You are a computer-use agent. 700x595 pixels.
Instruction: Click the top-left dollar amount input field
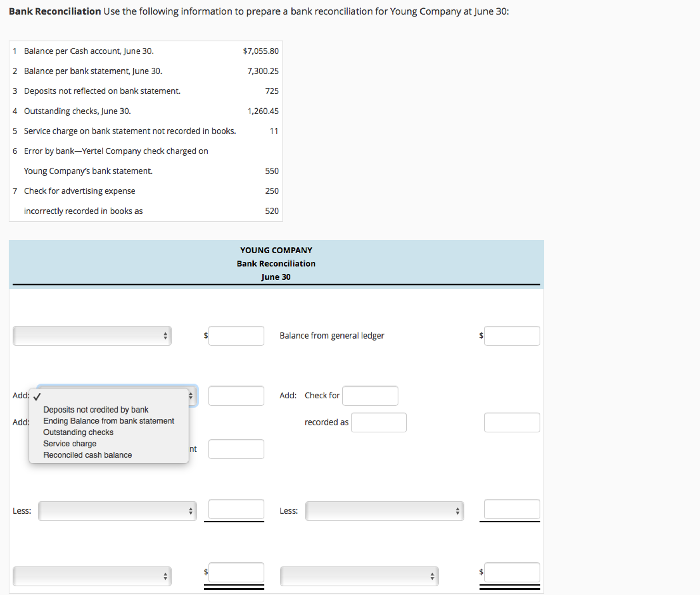[x=236, y=336]
